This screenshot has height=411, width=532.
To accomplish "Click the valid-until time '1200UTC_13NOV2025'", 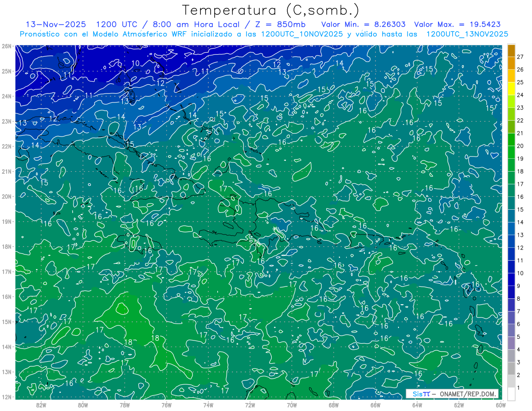I will (467, 34).
